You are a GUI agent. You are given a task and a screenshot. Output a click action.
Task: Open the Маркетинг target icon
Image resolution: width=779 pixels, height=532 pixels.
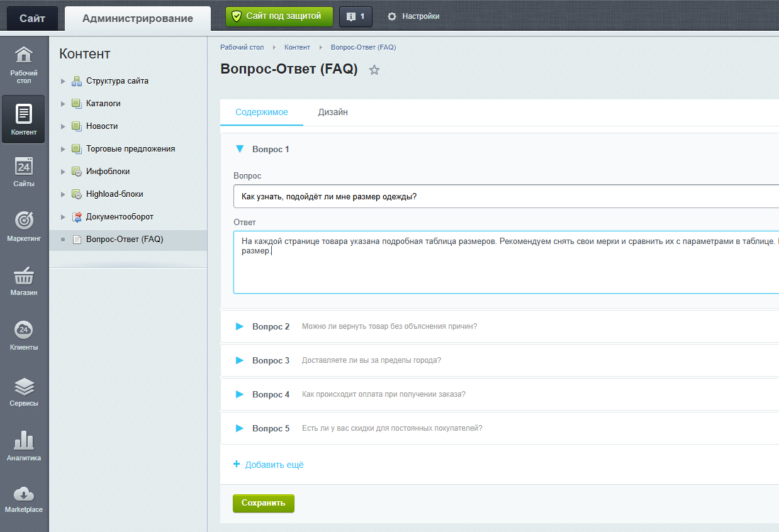point(23,221)
